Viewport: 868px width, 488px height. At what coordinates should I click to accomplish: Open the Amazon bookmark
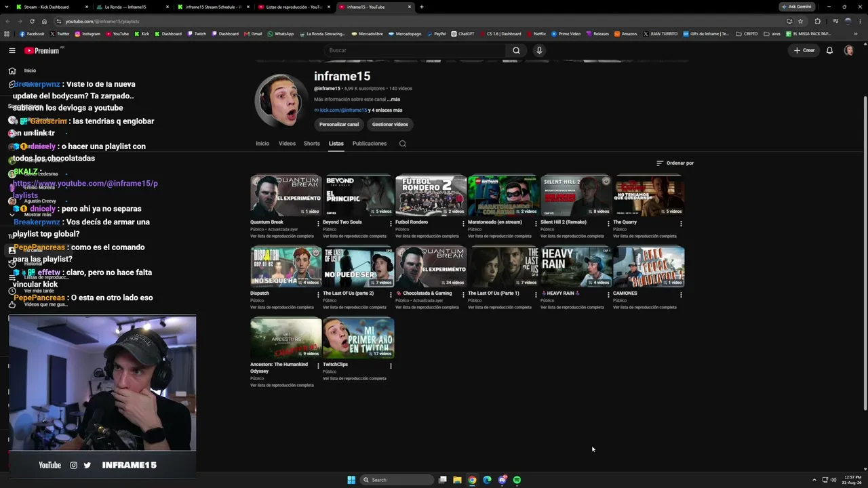coord(626,34)
